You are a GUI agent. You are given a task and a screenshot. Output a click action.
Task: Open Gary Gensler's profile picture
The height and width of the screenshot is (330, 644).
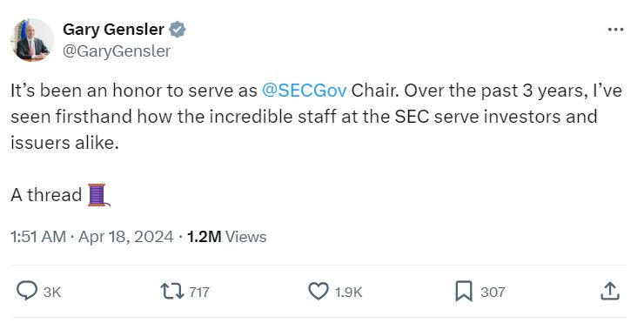32,40
